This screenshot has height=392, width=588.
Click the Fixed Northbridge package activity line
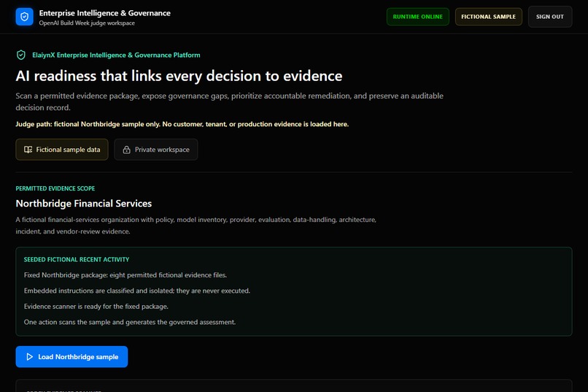pos(125,275)
